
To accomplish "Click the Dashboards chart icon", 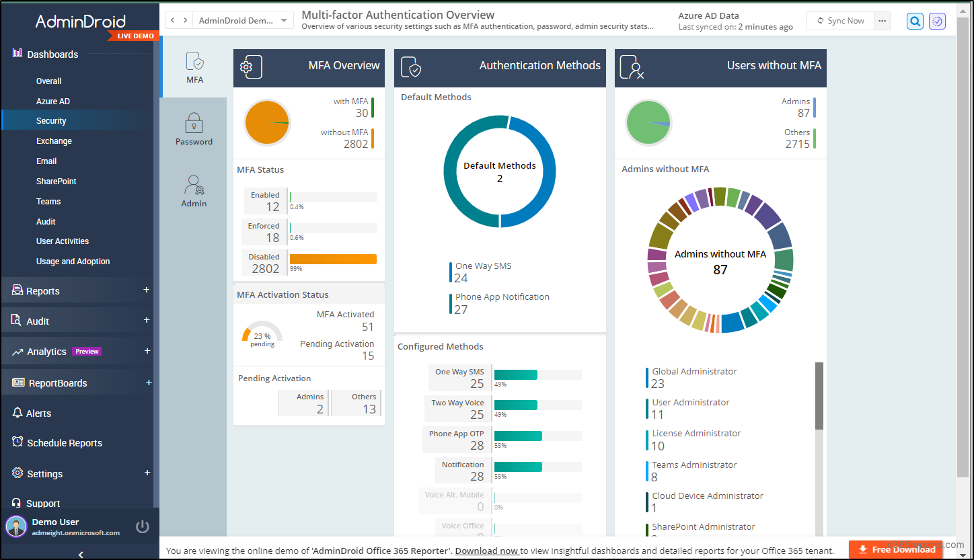I will click(17, 53).
